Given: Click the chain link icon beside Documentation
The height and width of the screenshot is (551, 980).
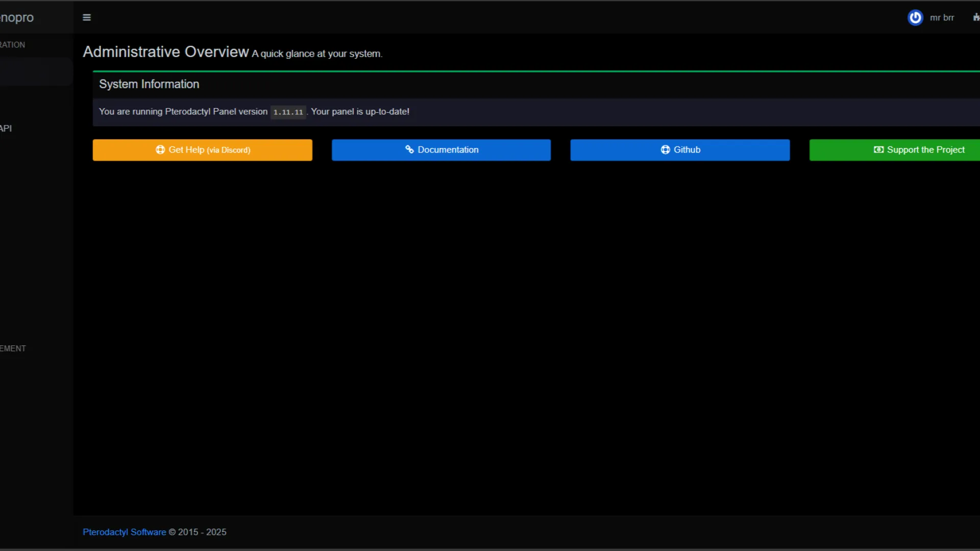Looking at the screenshot, I should click(409, 149).
